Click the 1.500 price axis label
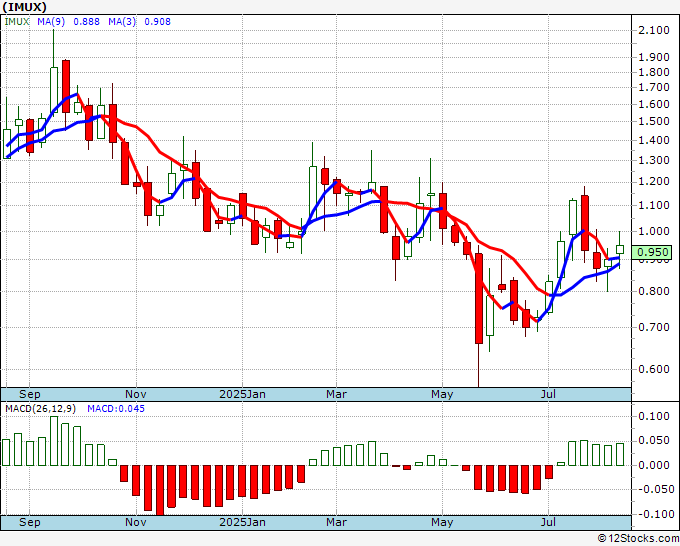 click(654, 121)
